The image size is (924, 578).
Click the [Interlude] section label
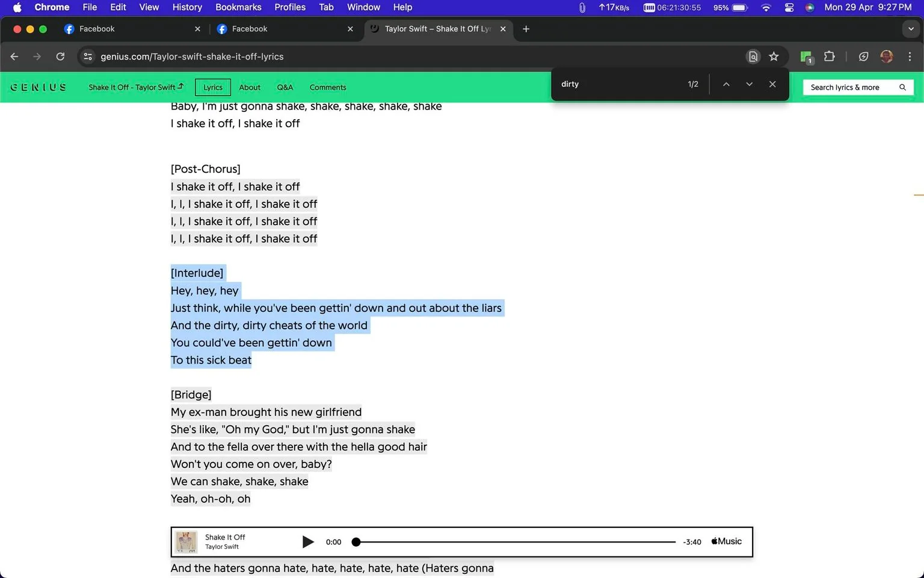pyautogui.click(x=197, y=273)
